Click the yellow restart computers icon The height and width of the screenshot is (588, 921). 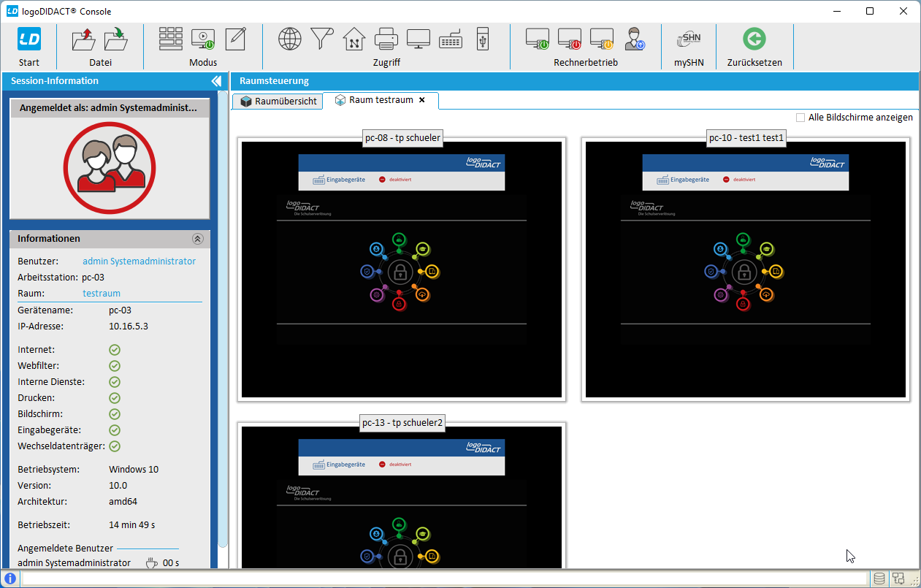[x=602, y=39]
